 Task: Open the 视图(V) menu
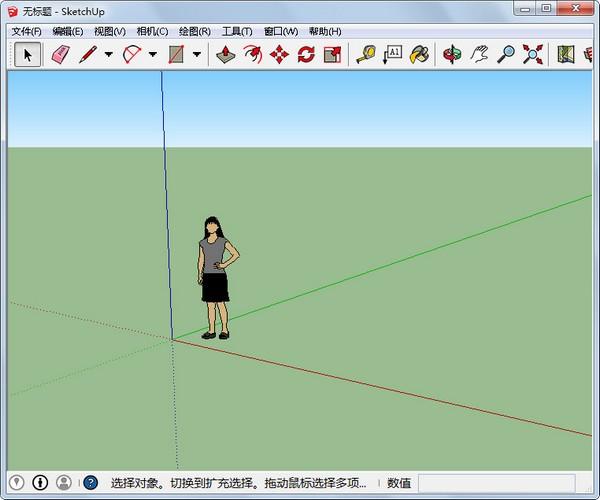point(110,31)
